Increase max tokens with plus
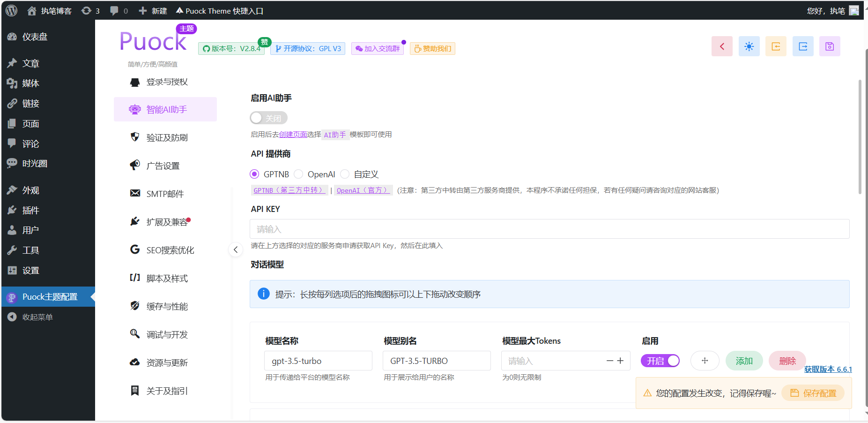This screenshot has width=868, height=423. click(x=620, y=361)
